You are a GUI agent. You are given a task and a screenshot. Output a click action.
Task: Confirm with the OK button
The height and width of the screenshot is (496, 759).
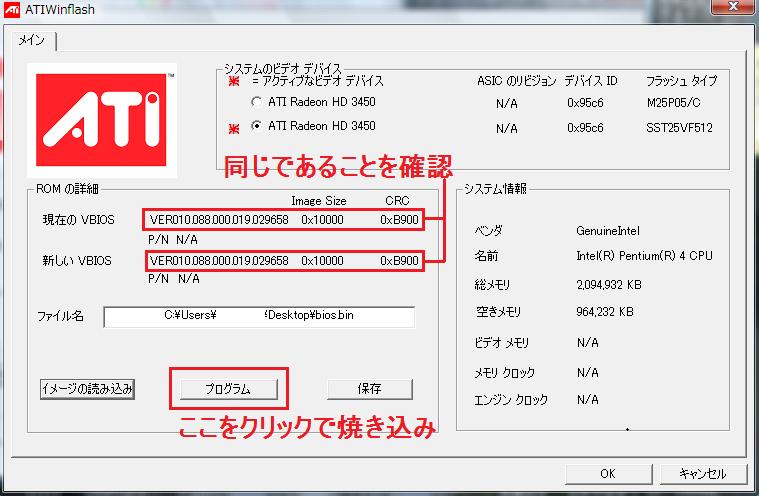coord(608,473)
